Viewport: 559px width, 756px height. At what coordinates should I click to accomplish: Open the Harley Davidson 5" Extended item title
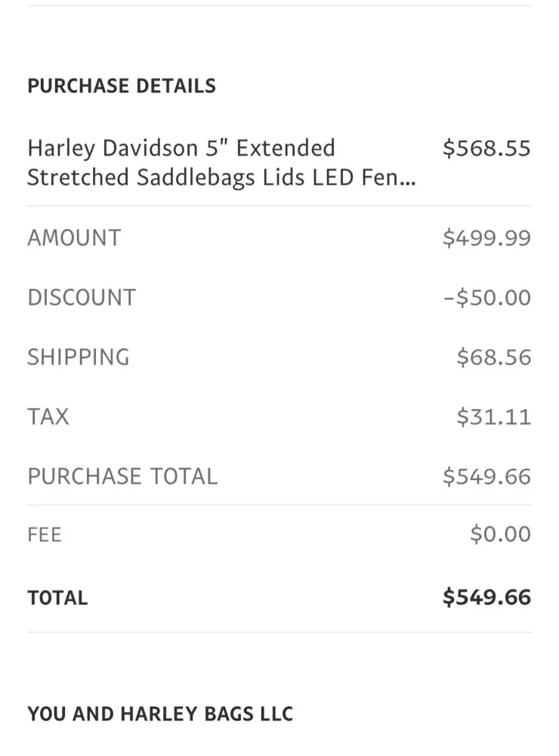181,147
